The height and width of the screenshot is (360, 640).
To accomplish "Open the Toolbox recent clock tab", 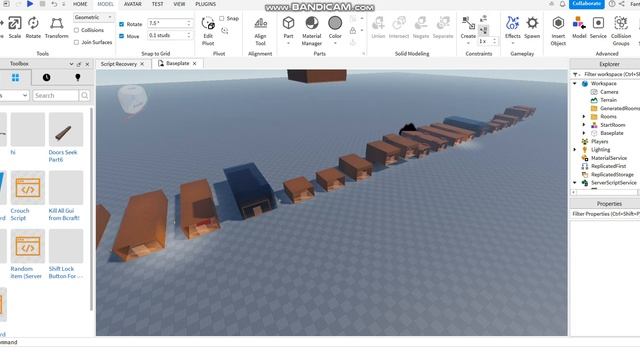I will pyautogui.click(x=47, y=78).
